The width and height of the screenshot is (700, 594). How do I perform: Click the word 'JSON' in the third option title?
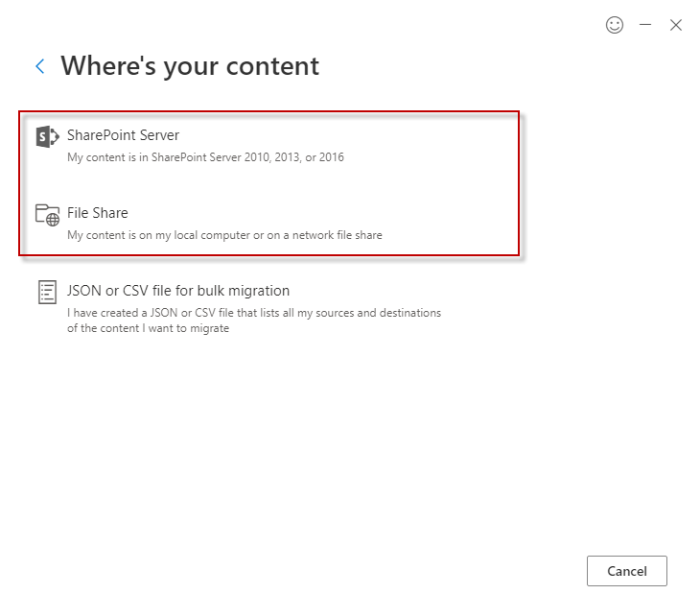tap(83, 291)
